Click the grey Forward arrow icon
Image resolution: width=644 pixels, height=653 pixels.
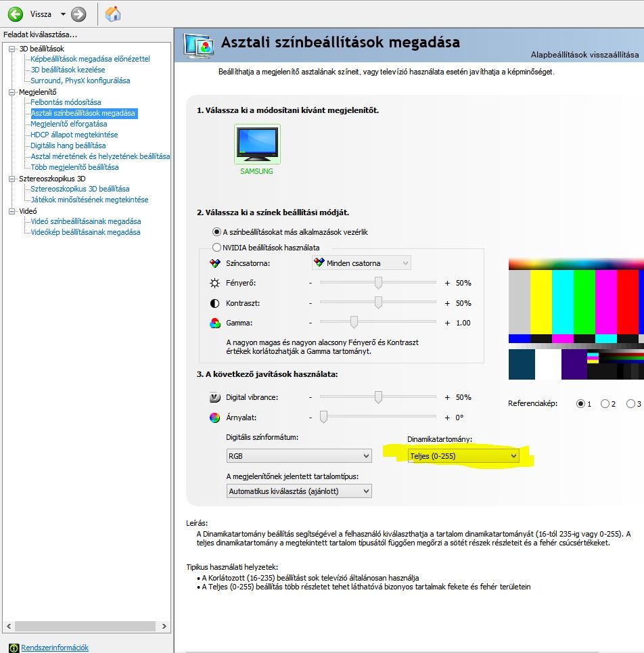[78, 14]
